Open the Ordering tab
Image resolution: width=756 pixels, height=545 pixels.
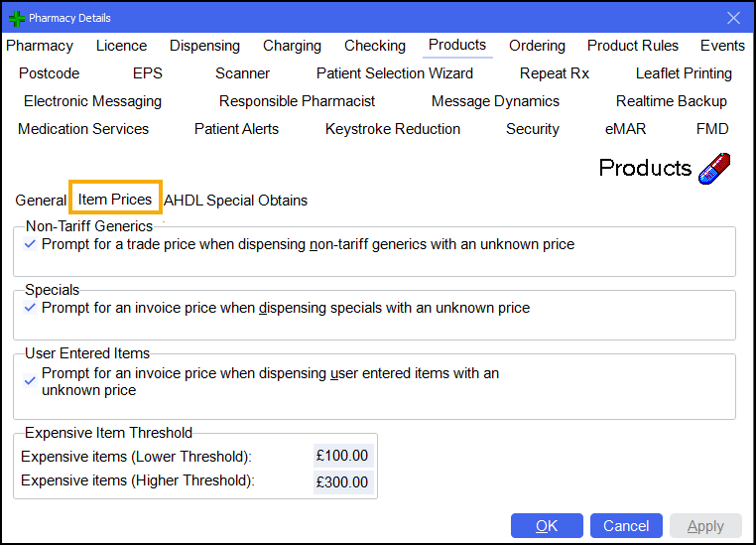pyautogui.click(x=537, y=46)
